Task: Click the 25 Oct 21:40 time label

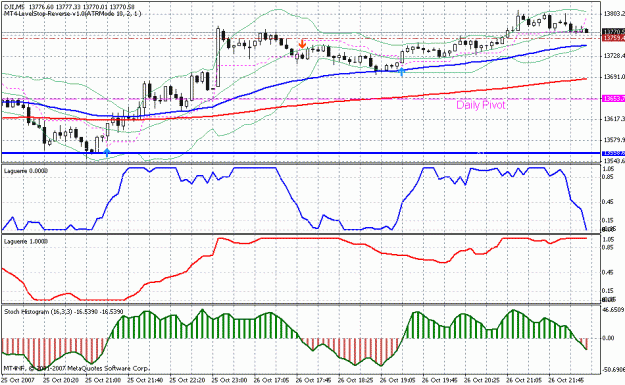Action: click(145, 380)
